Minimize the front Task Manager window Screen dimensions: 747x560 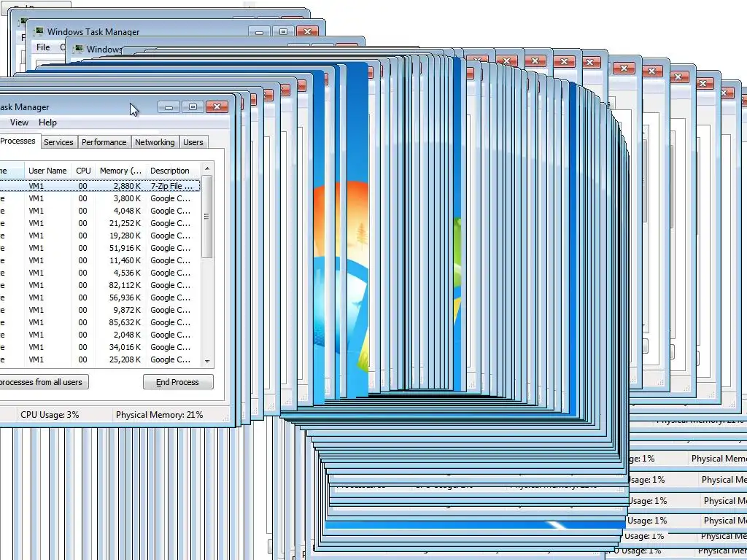[x=169, y=107]
